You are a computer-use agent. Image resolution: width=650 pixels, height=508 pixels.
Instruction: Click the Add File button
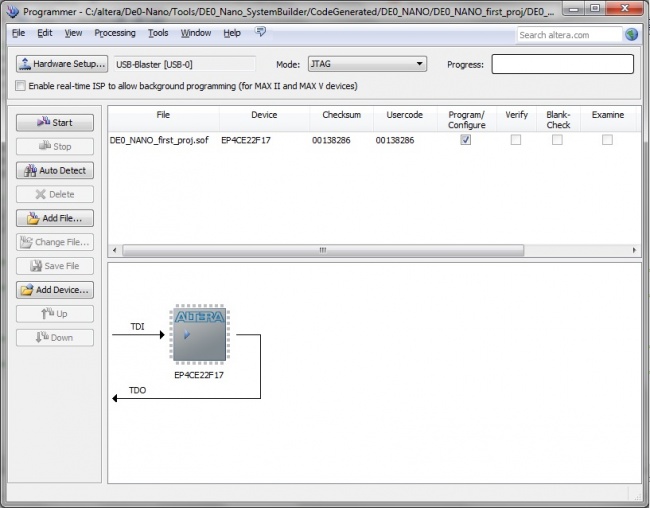click(55, 218)
